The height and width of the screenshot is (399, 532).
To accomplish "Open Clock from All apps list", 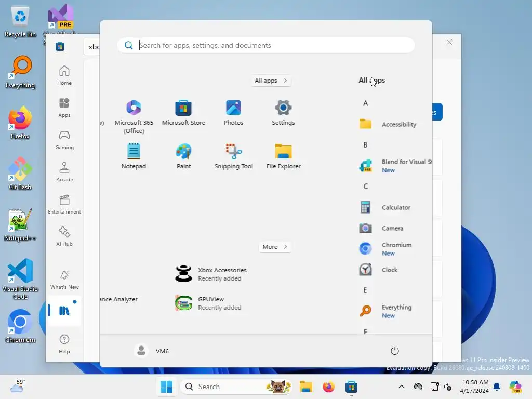I will point(378,270).
